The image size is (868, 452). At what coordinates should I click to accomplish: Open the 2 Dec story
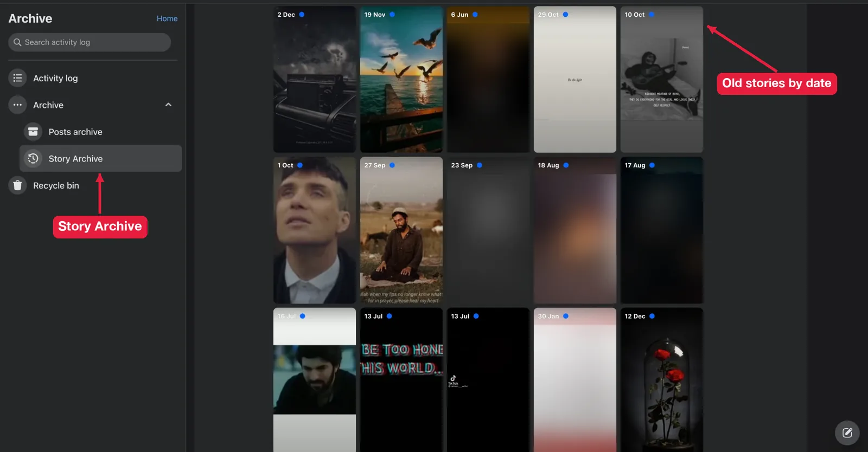[315, 79]
